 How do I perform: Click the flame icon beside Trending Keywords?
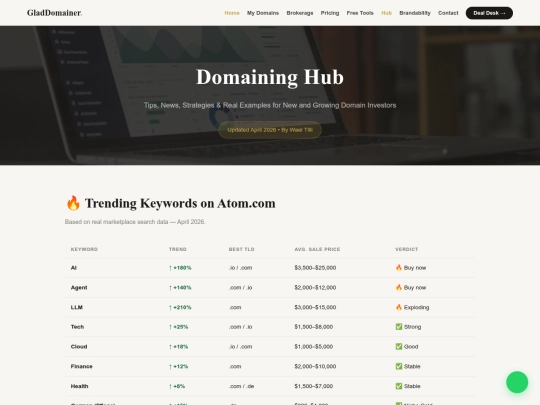click(73, 203)
